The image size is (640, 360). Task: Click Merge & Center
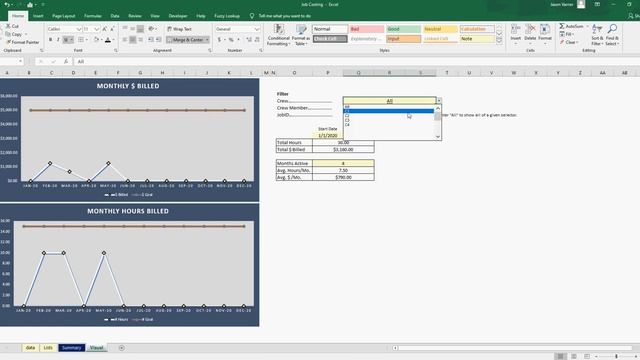coord(188,40)
